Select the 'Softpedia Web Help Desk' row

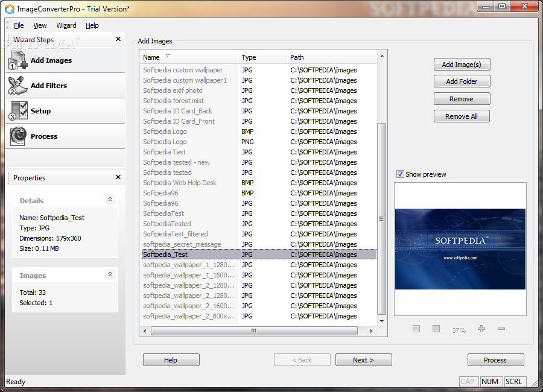tap(258, 183)
